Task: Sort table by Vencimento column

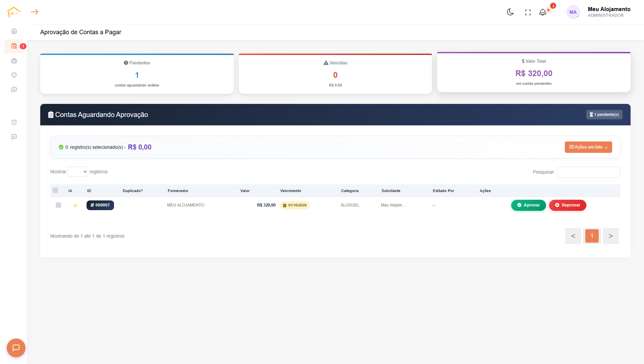Action: [291, 191]
